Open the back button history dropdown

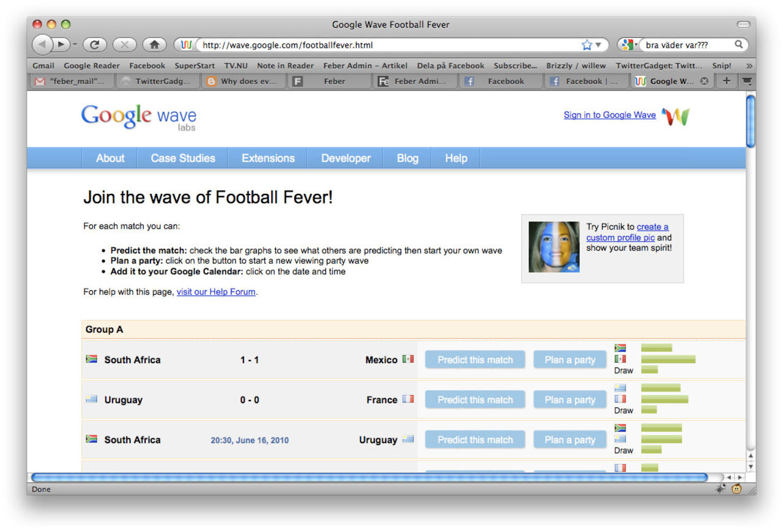[x=75, y=45]
